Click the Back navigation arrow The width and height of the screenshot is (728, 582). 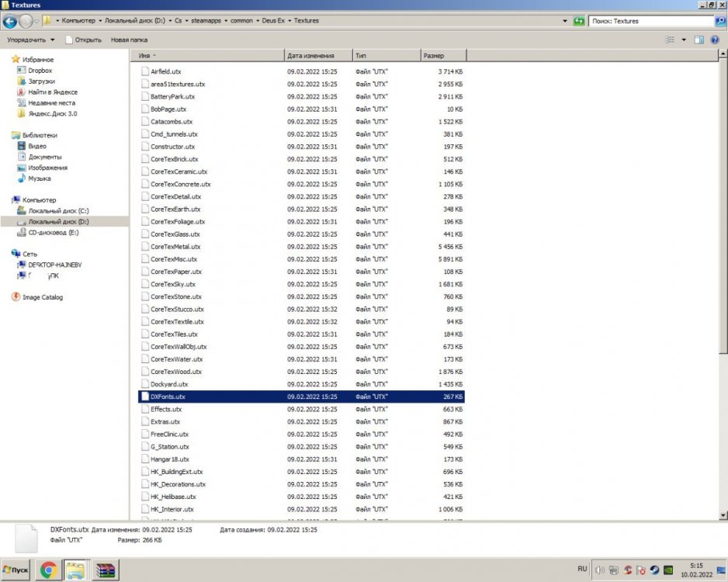[11, 21]
